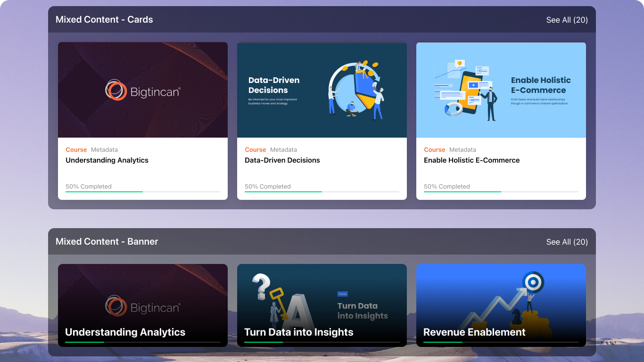The width and height of the screenshot is (644, 362).
Task: Click Course tag on Enable Holistic E-Commerce card
Action: coord(435,150)
